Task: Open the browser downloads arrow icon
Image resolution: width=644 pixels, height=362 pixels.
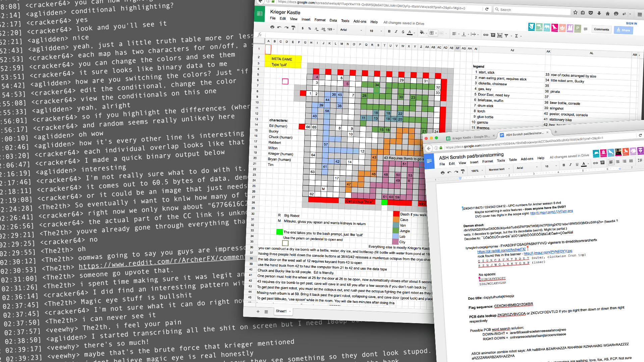Action: pos(599,13)
